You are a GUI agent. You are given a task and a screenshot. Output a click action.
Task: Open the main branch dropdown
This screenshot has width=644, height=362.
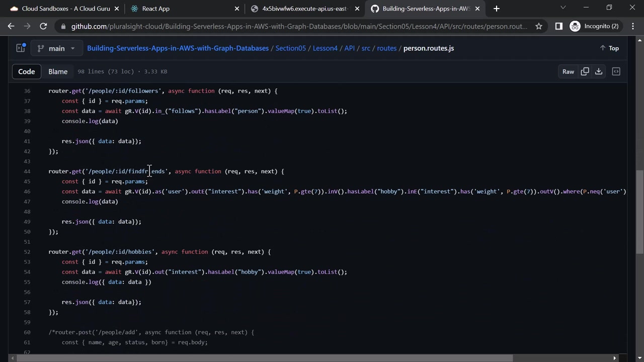56,48
